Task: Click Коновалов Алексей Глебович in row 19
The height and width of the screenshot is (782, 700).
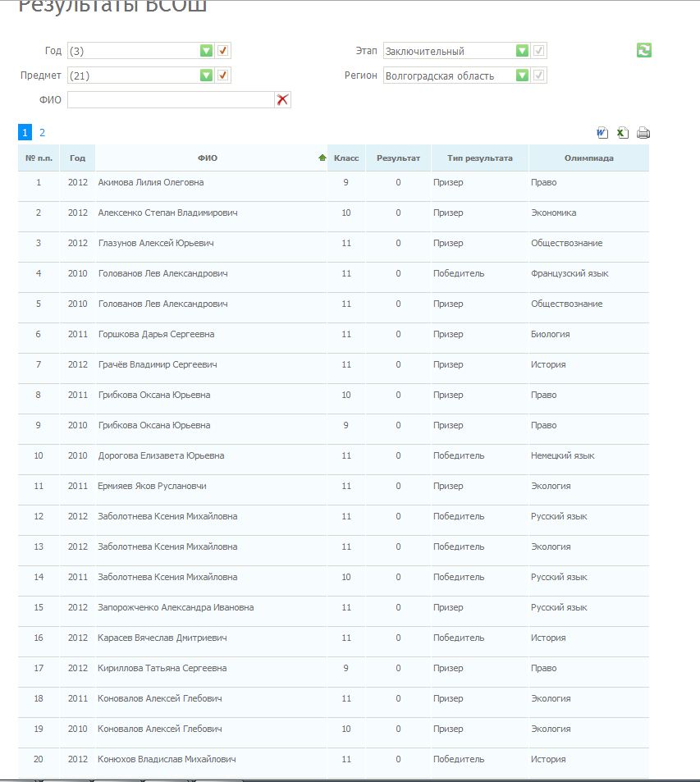Action: pos(160,729)
